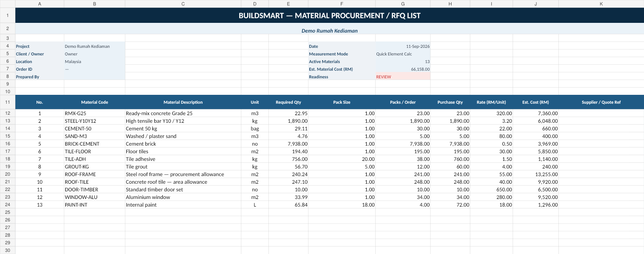Image resolution: width=644 pixels, height=254 pixels.
Task: Click the italic 'Demo Rumah Kediaman' subtitle
Action: 329,31
